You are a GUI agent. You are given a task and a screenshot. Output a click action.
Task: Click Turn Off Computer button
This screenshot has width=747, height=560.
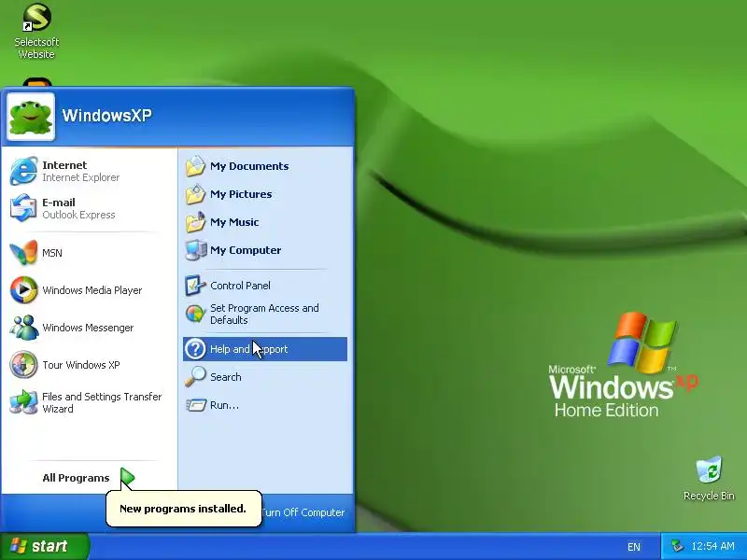(303, 512)
